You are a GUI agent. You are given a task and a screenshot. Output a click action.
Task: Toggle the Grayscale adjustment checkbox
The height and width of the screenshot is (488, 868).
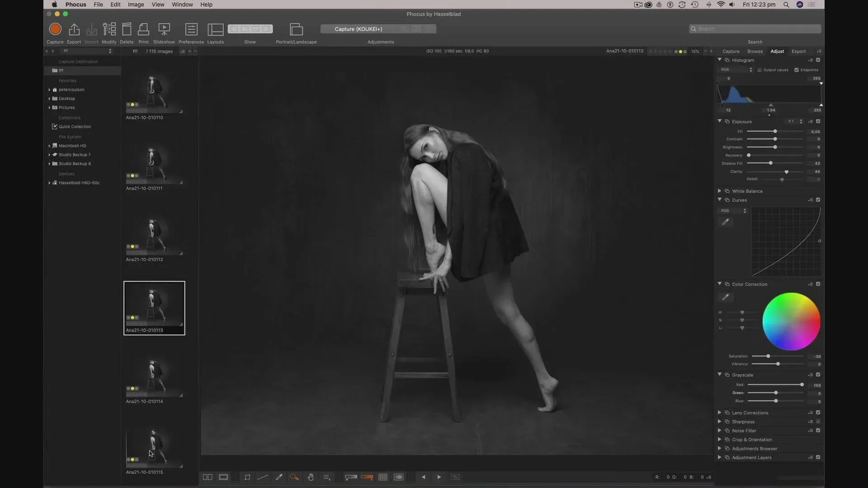[818, 375]
